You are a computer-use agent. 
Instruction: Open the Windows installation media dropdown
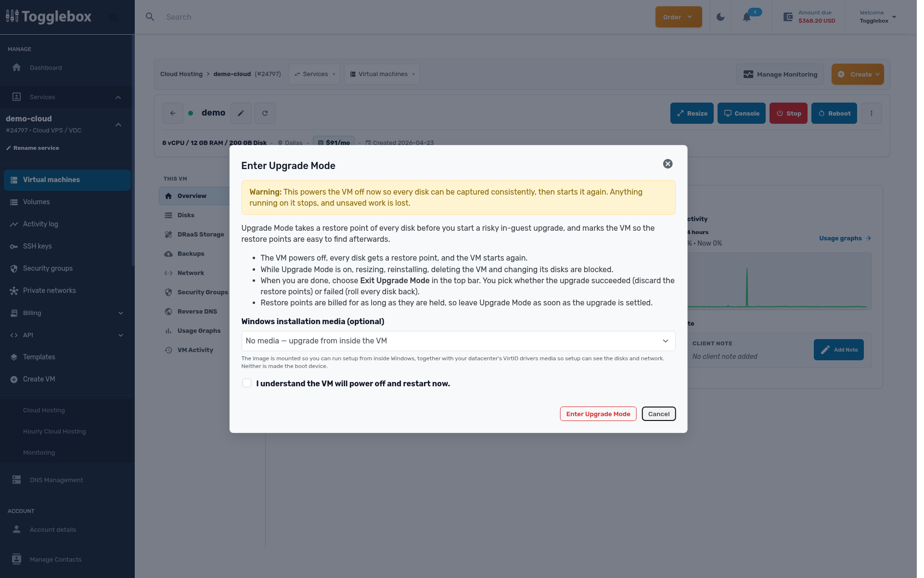[458, 341]
